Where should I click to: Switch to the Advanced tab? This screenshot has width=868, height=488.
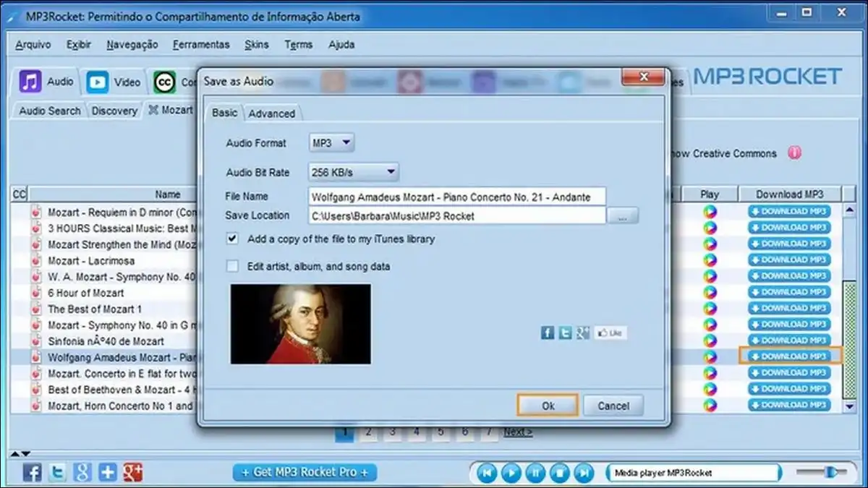pos(272,114)
